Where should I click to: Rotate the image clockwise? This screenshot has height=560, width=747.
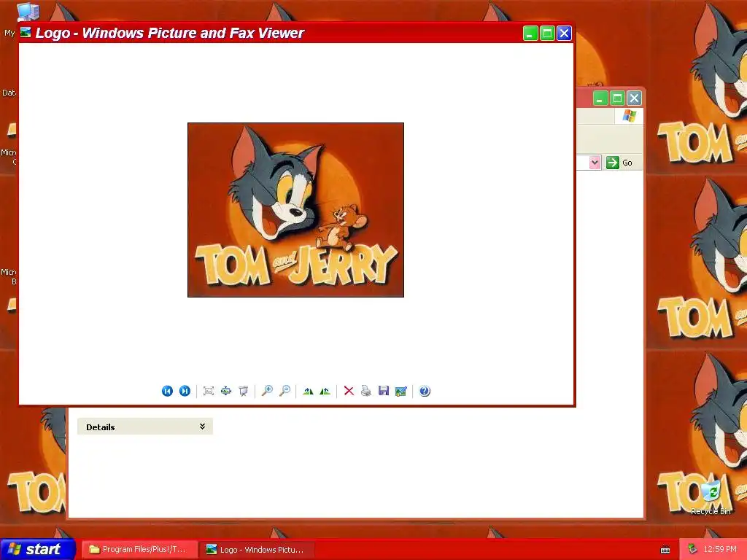tap(308, 391)
